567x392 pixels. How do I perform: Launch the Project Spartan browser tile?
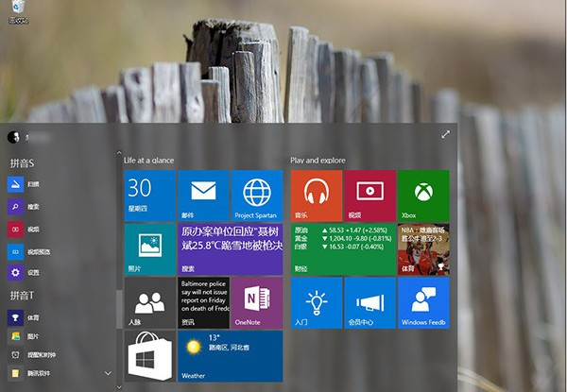(x=257, y=196)
